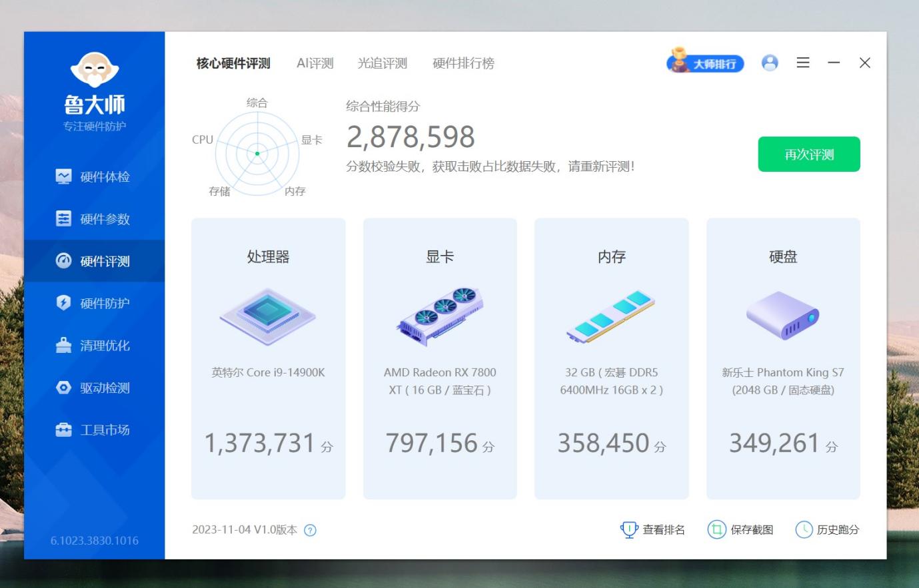Click the help question mark icon
Image resolution: width=919 pixels, height=588 pixels.
[x=310, y=530]
